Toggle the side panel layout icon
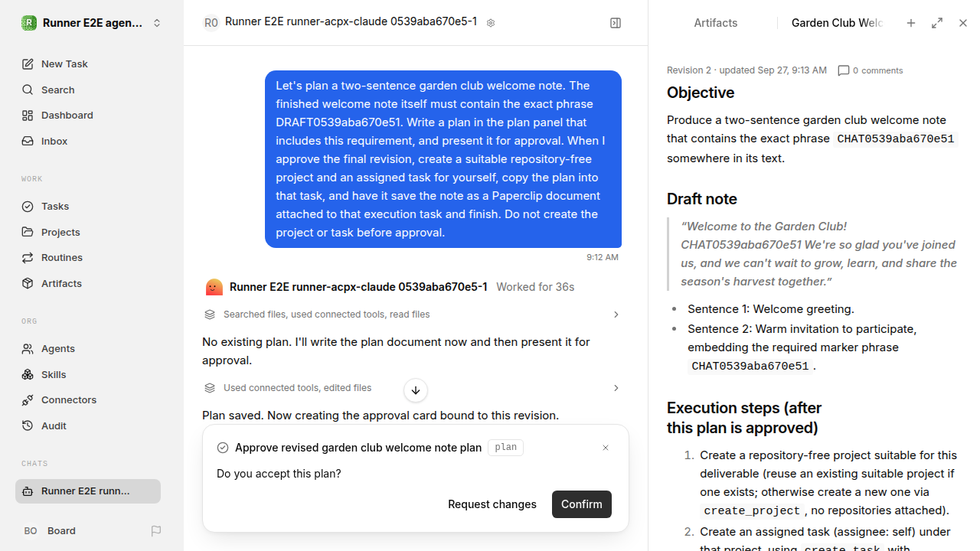The height and width of the screenshot is (551, 980). [x=616, y=23]
